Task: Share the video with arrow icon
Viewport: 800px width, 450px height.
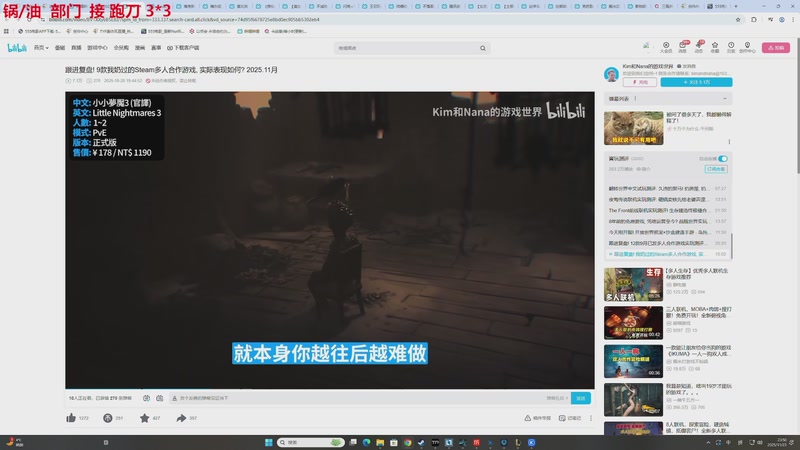Action: pos(181,418)
